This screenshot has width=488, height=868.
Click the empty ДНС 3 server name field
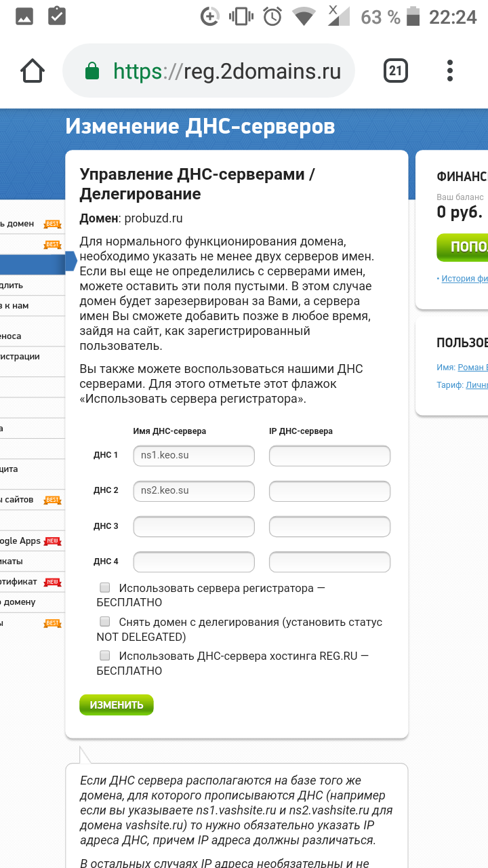(194, 526)
